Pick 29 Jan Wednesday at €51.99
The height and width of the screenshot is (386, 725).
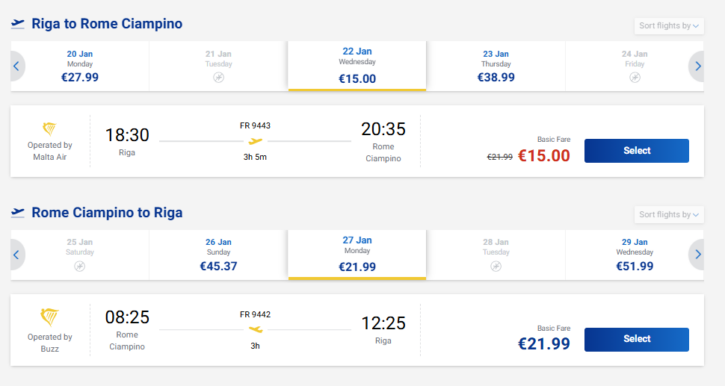coord(634,255)
